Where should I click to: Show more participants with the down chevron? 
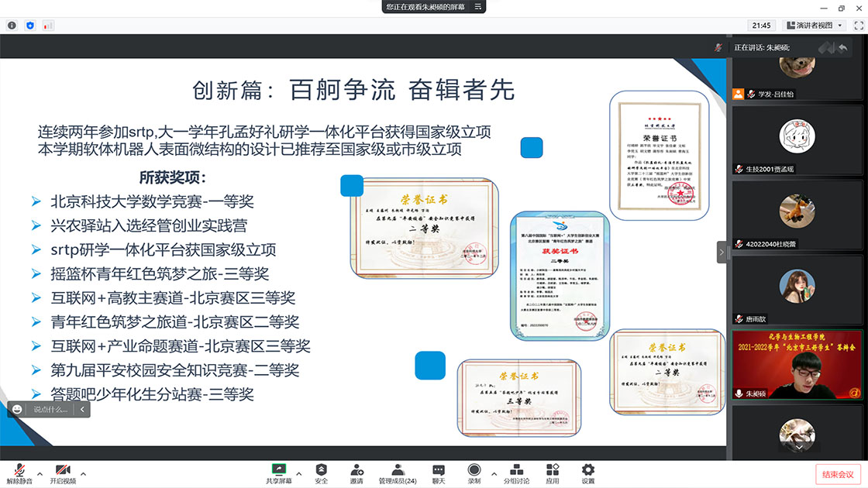(799, 447)
